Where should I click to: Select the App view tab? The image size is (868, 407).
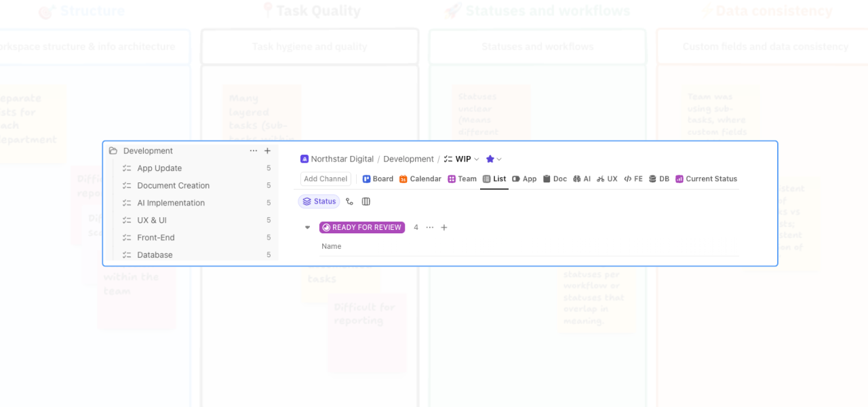(524, 178)
